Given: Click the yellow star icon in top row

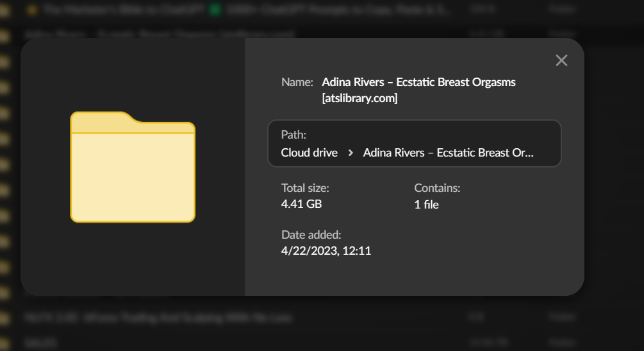Looking at the screenshot, I should point(32,10).
